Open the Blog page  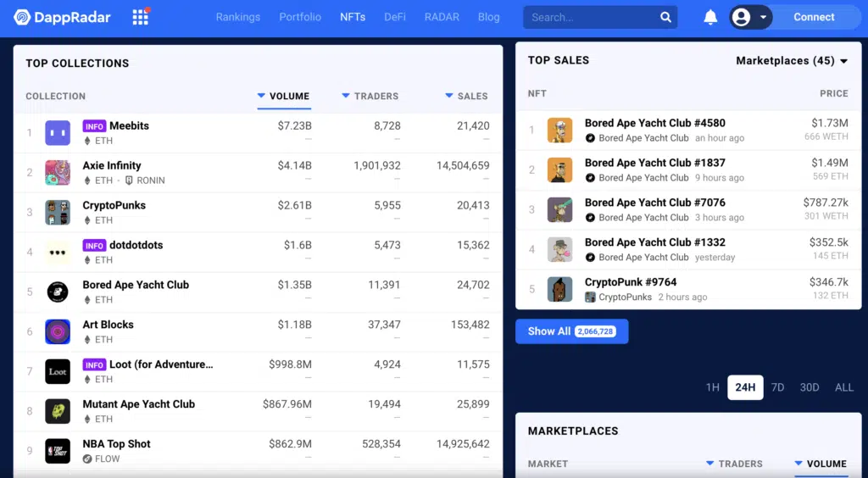click(489, 17)
